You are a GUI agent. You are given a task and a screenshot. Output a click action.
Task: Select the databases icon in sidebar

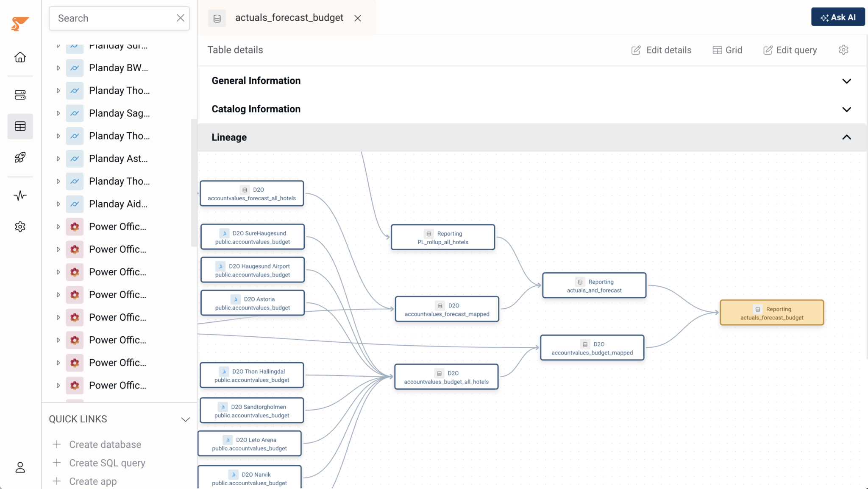(20, 95)
